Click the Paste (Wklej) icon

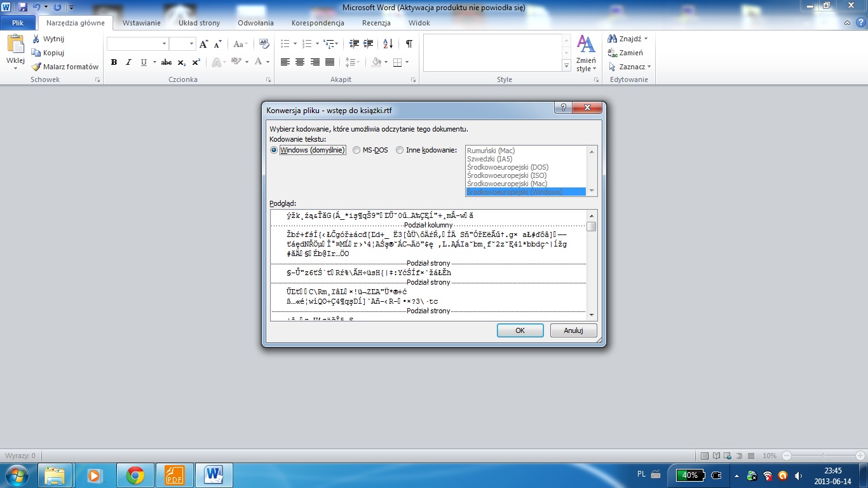pos(15,47)
